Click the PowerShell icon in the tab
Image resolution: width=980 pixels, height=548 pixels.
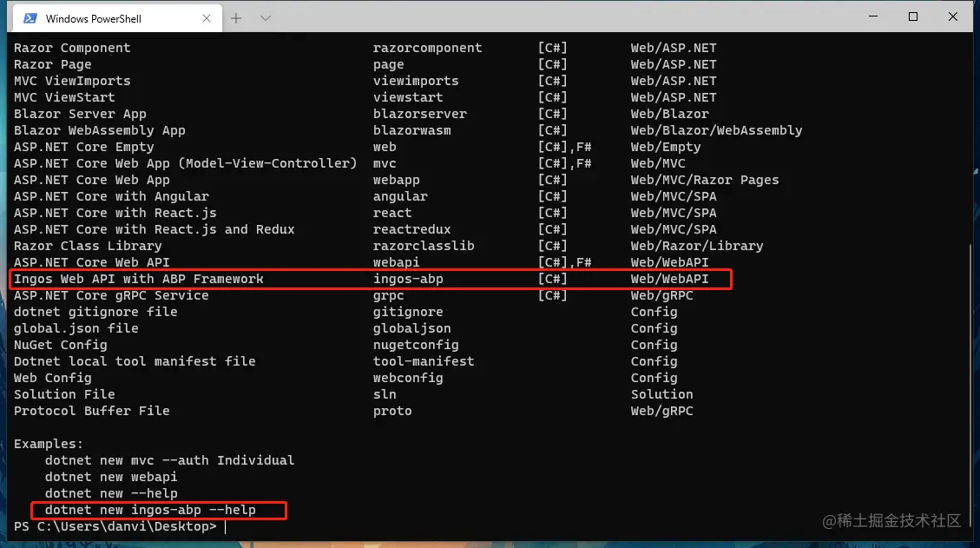coord(30,18)
